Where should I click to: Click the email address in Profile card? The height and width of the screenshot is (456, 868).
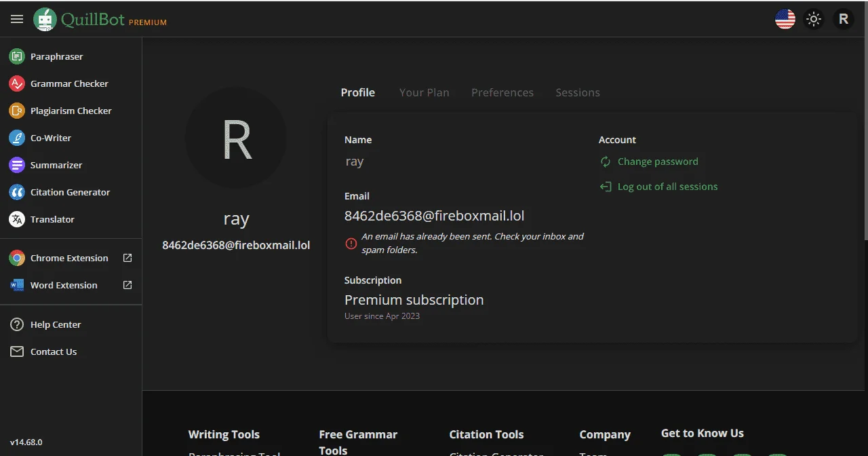435,216
